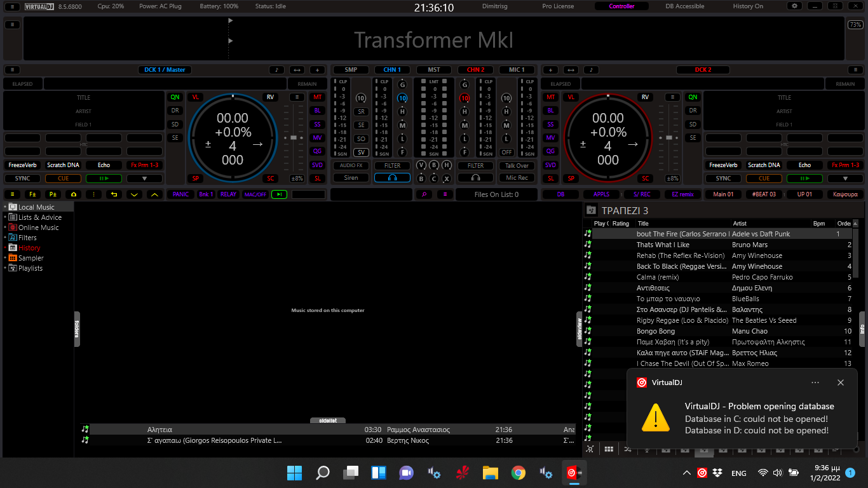Click Deck 1 pitch slider handle
Viewport: 868px width, 488px height.
coord(293,137)
